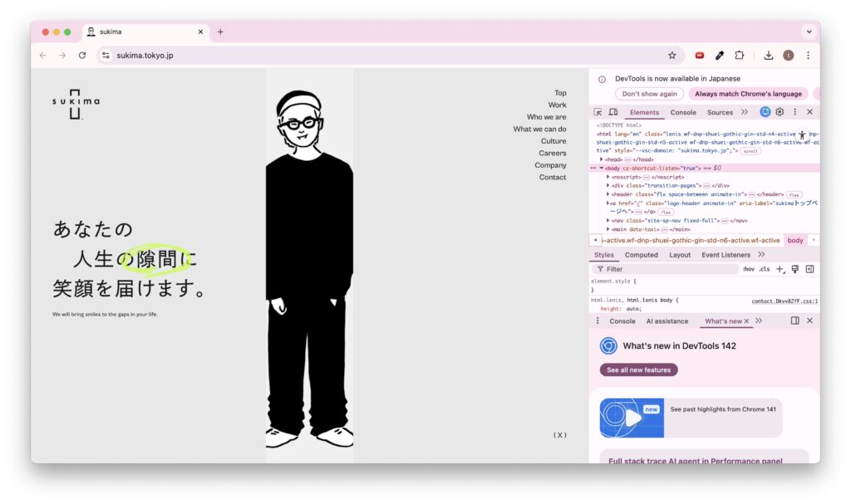The height and width of the screenshot is (504, 851).
Task: Expand the head element node
Action: pyautogui.click(x=602, y=159)
